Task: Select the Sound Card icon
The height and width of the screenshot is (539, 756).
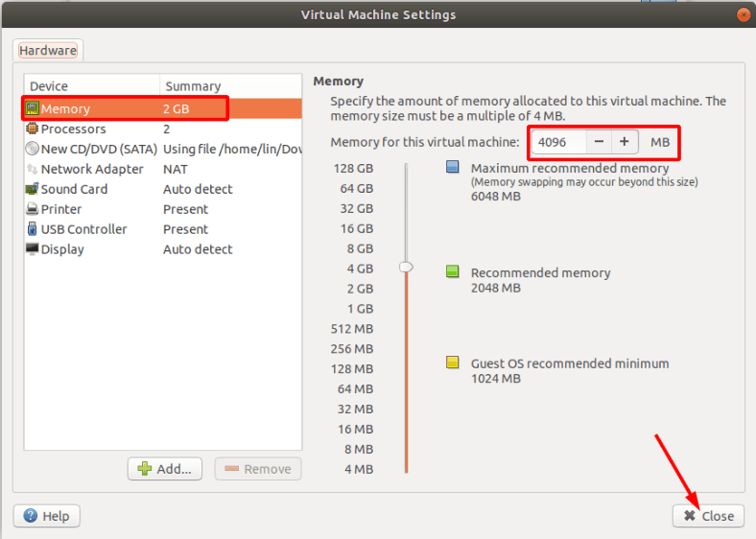Action: (x=32, y=189)
